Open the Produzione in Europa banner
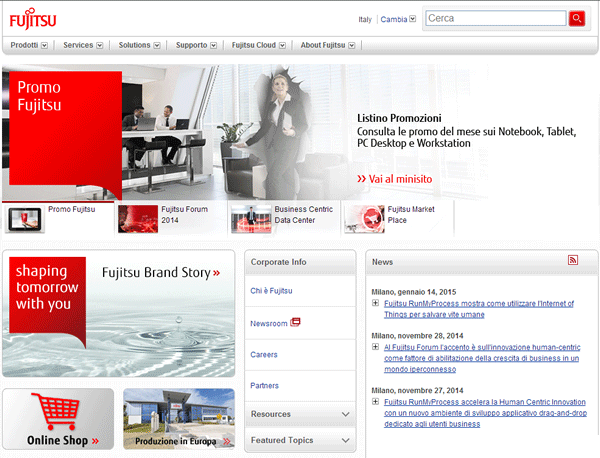600x458 pixels. [x=179, y=419]
